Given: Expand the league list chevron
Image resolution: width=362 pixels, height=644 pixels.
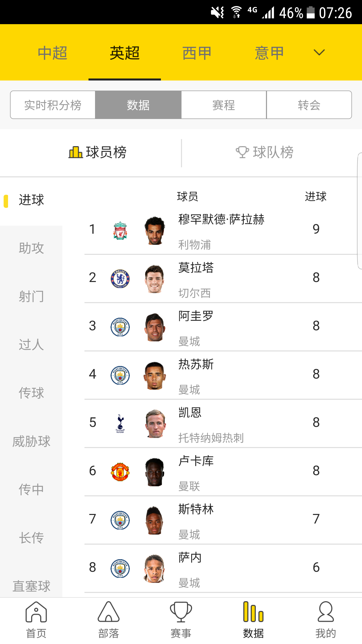Looking at the screenshot, I should [319, 53].
